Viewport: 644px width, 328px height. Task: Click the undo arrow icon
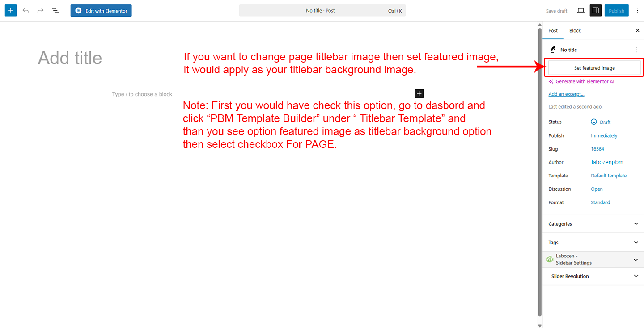25,10
